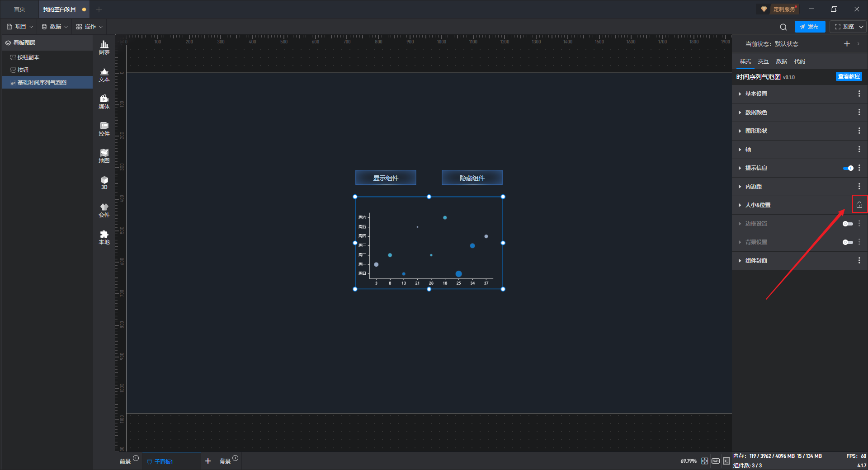Click the keyboard shortcuts icon

[x=716, y=461]
